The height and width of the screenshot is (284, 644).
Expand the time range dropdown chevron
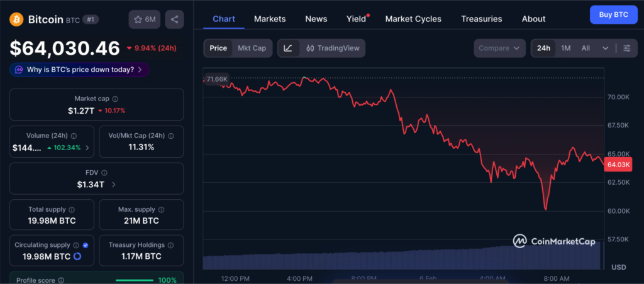click(x=605, y=48)
